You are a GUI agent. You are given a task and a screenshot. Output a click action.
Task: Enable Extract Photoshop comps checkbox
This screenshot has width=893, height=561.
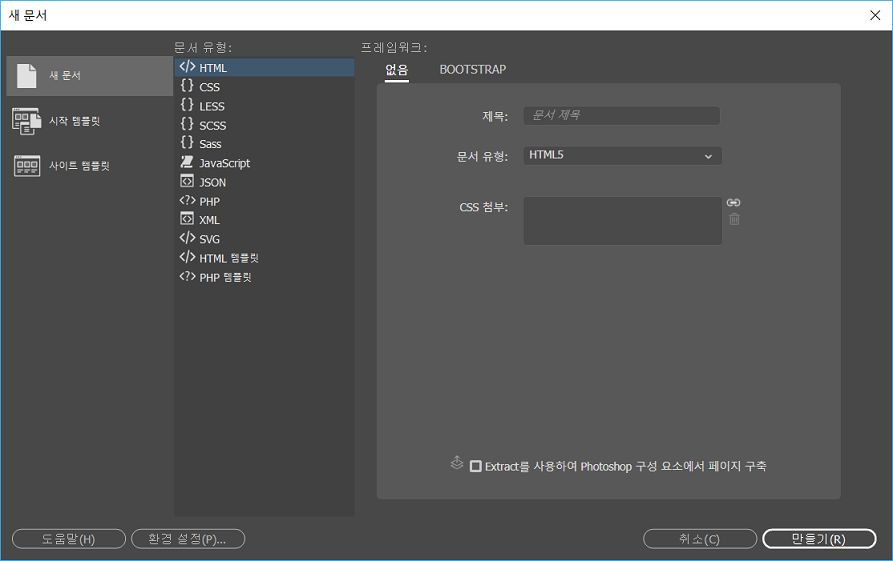[476, 466]
